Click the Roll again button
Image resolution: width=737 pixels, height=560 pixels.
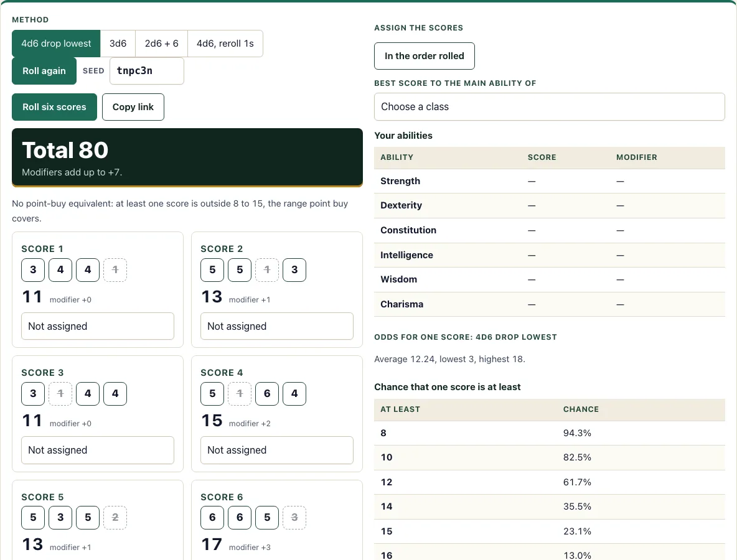click(x=44, y=71)
